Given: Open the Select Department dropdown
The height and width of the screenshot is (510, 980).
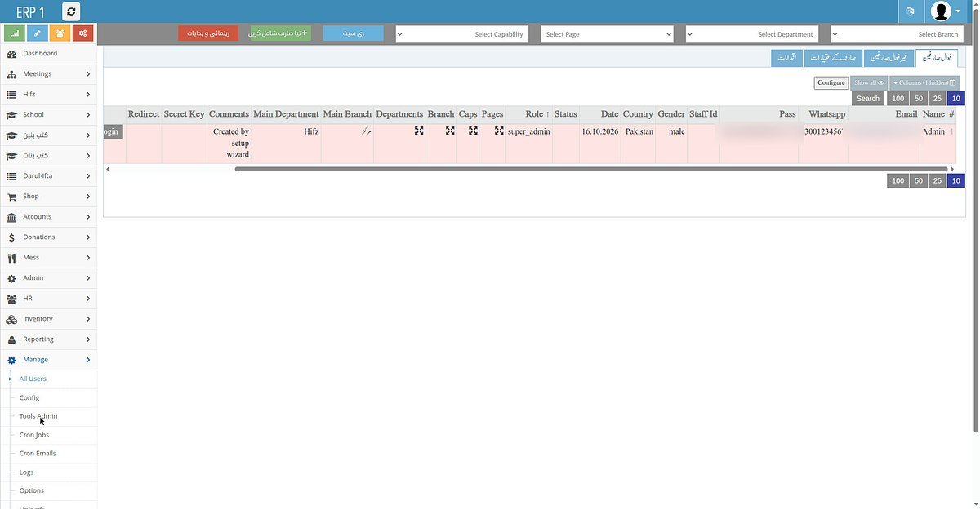Looking at the screenshot, I should (752, 34).
